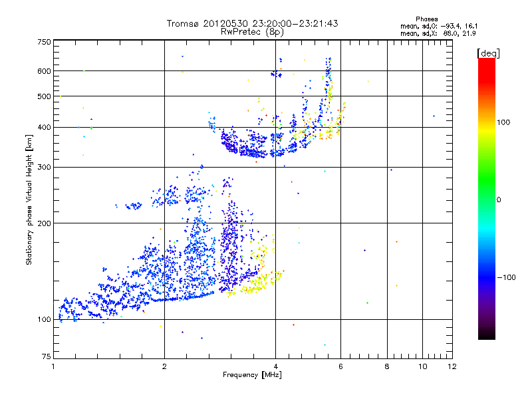Image resolution: width=532 pixels, height=399 pixels.
Task: Click the "Frequency [MHz]" axis label
Action: 252,375
